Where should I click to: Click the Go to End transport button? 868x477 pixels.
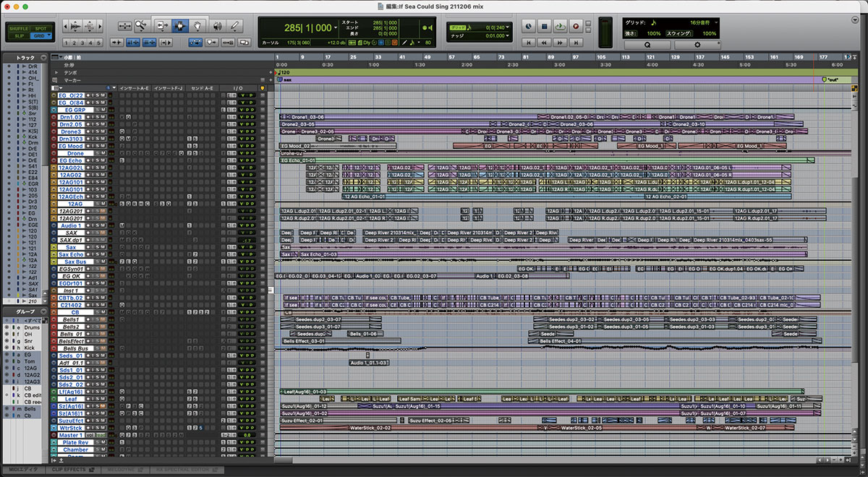[576, 43]
